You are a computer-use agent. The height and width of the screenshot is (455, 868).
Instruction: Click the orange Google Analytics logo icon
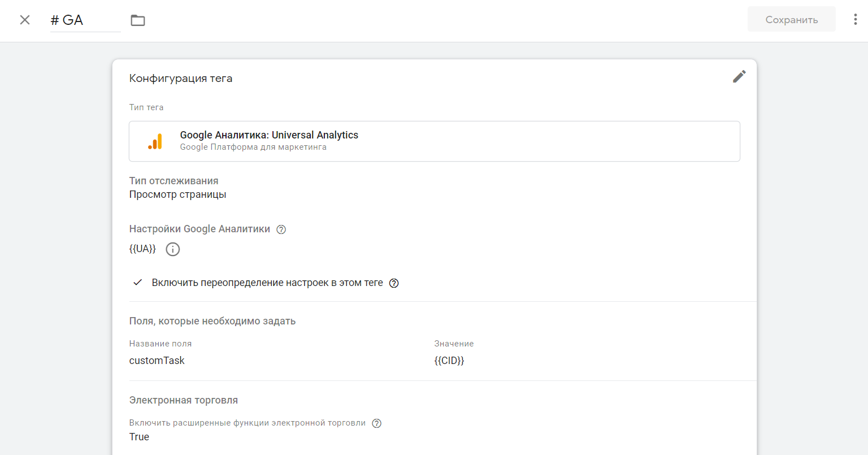[155, 141]
